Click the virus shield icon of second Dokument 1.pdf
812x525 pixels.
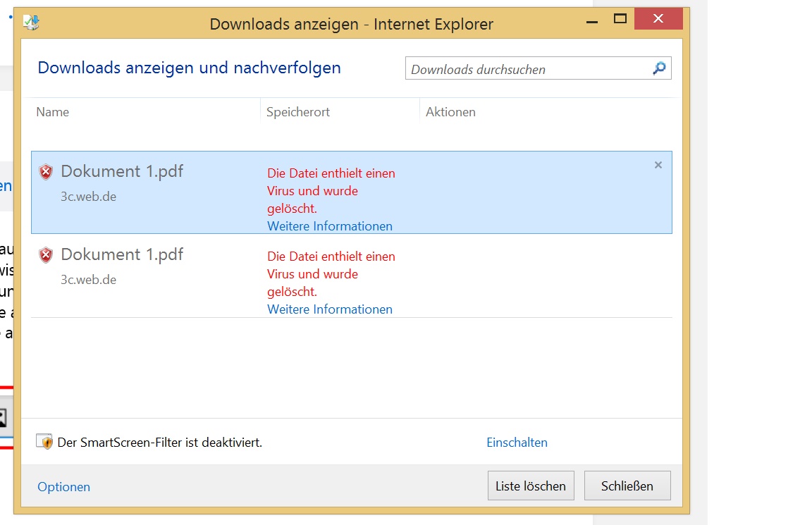click(x=46, y=254)
